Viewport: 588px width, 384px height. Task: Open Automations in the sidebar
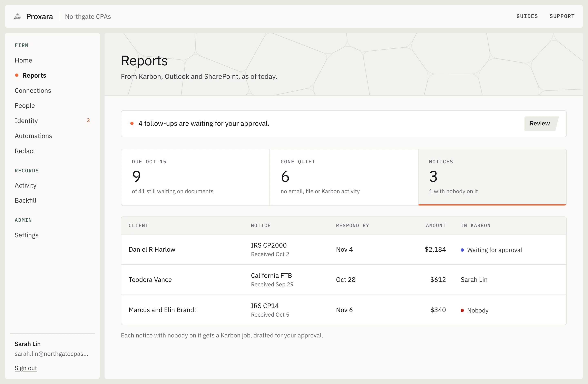33,136
